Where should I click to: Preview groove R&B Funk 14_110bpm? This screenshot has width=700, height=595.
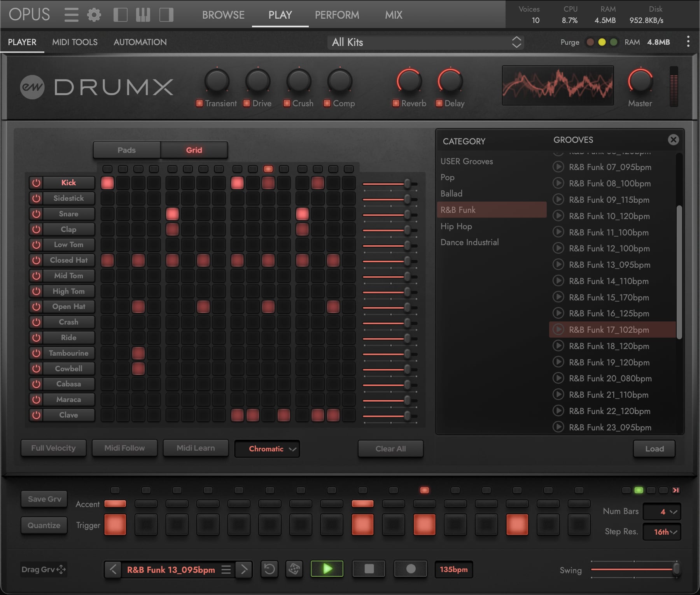tap(558, 281)
